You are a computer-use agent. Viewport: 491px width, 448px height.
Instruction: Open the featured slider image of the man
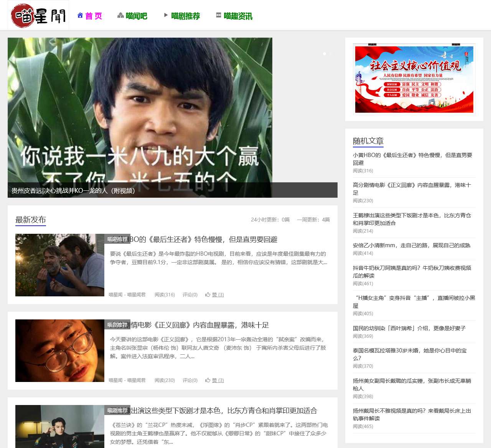(x=140, y=117)
